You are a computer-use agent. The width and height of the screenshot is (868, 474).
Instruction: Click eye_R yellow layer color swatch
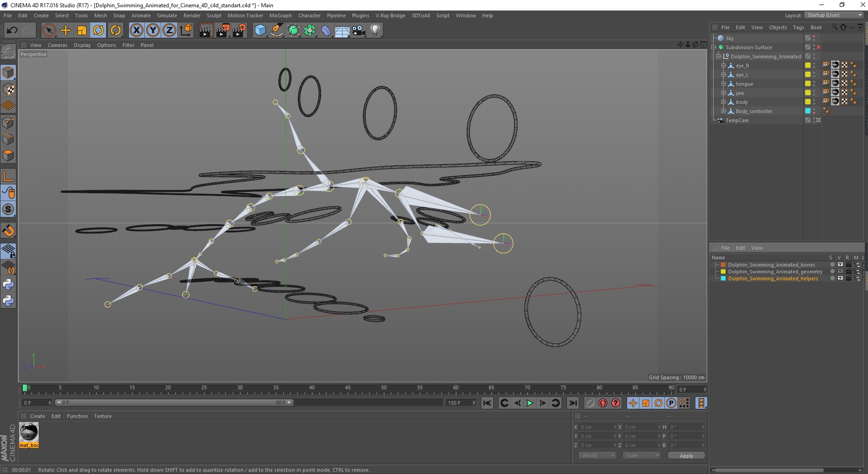[x=808, y=65]
